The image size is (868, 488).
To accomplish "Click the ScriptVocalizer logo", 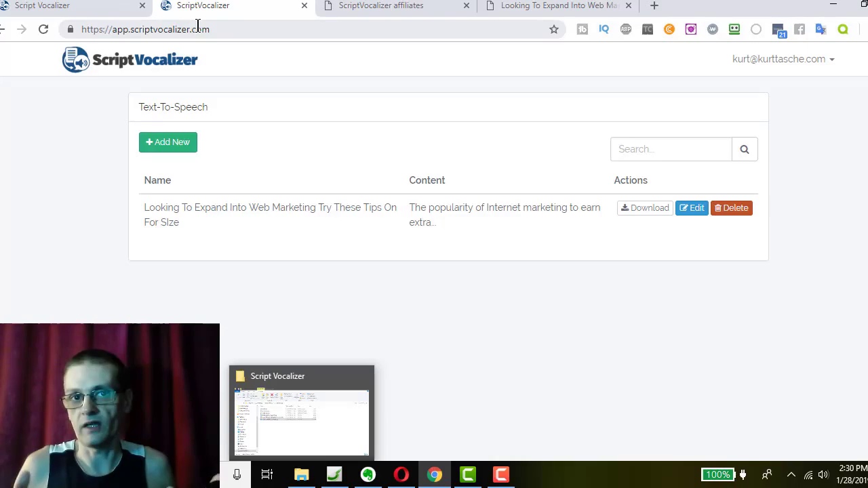I will pyautogui.click(x=130, y=60).
